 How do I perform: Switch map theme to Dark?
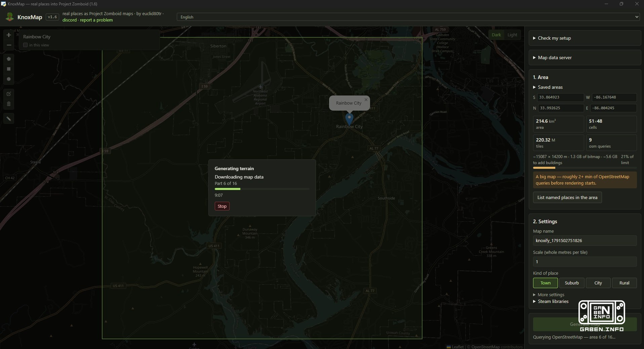[x=496, y=35]
